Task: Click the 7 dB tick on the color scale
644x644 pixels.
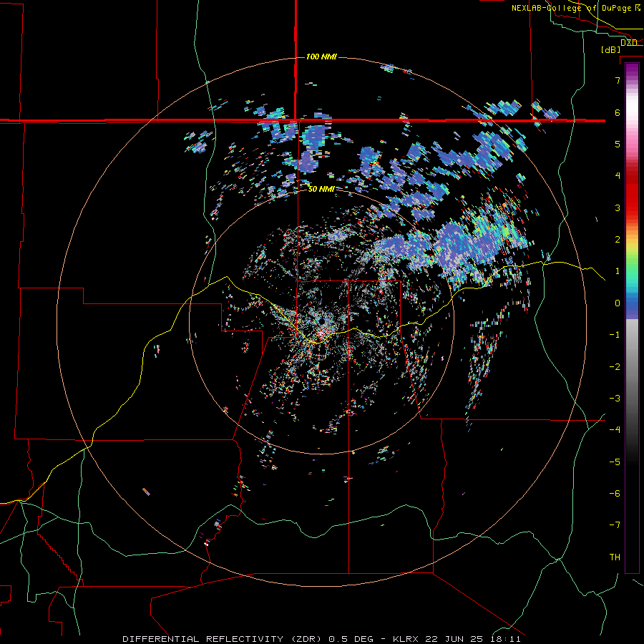Action: point(618,80)
